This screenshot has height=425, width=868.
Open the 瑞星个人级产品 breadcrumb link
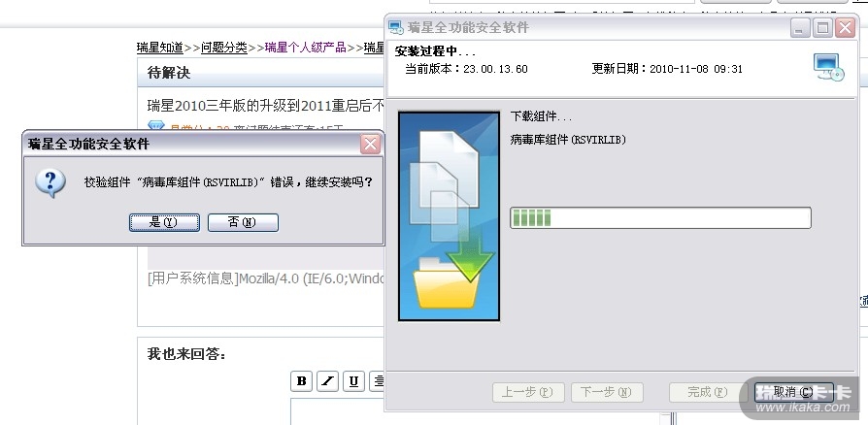click(305, 48)
